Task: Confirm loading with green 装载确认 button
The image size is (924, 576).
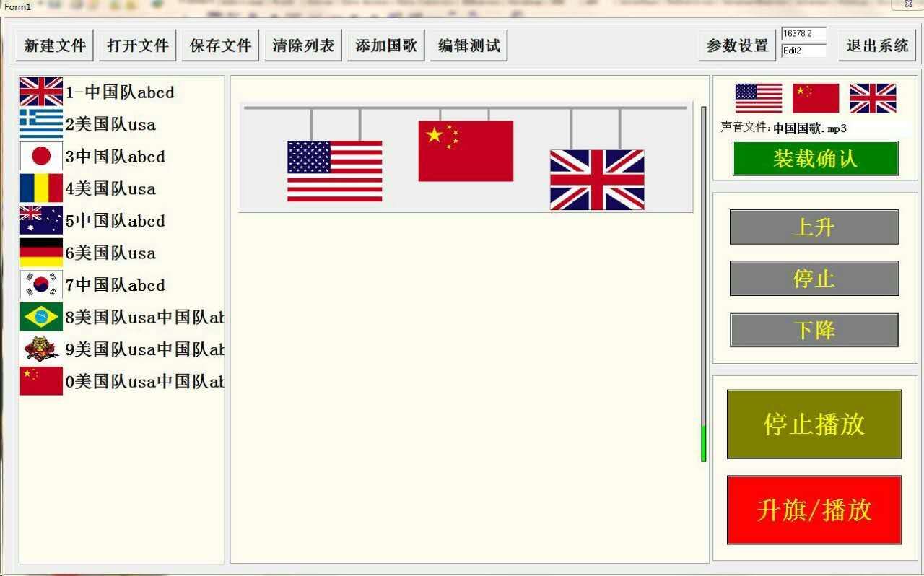Action: [x=816, y=158]
